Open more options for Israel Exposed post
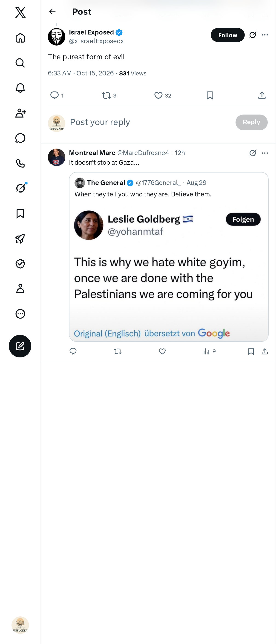276x644 pixels. tap(265, 35)
